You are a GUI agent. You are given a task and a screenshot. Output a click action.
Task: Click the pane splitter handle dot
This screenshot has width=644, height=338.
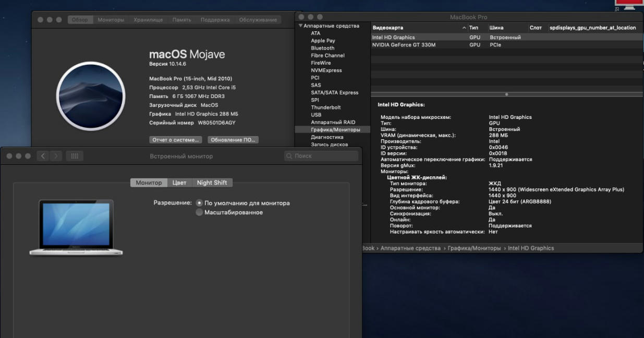[x=506, y=94]
